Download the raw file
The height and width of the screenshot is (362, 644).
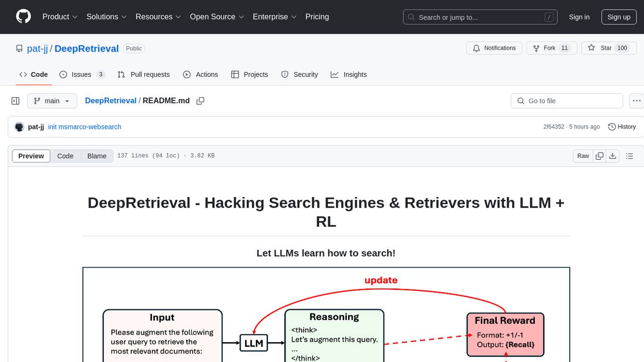(x=612, y=156)
